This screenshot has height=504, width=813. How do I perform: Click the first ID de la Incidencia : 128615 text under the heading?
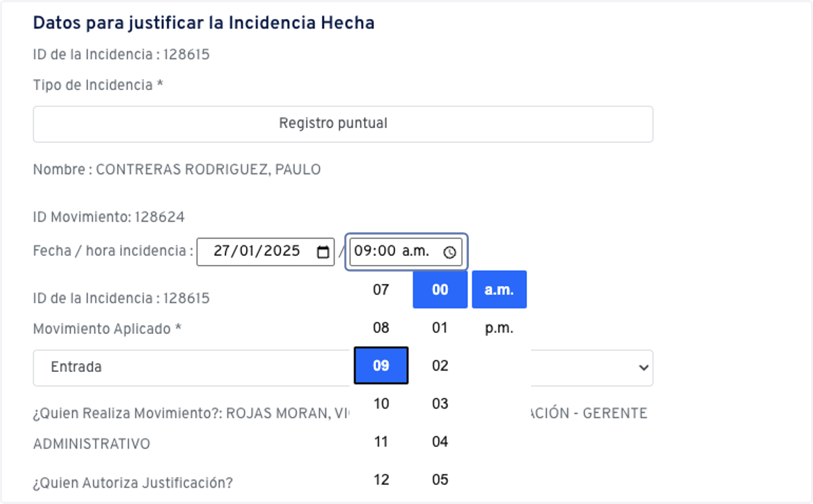[121, 54]
